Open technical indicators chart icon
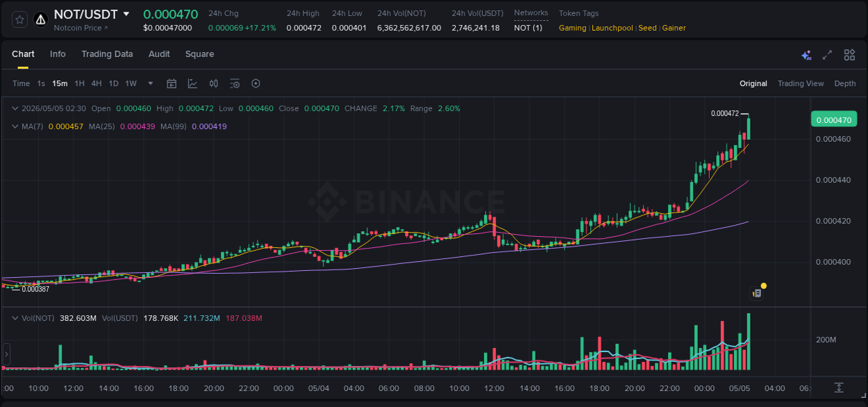 (x=192, y=83)
